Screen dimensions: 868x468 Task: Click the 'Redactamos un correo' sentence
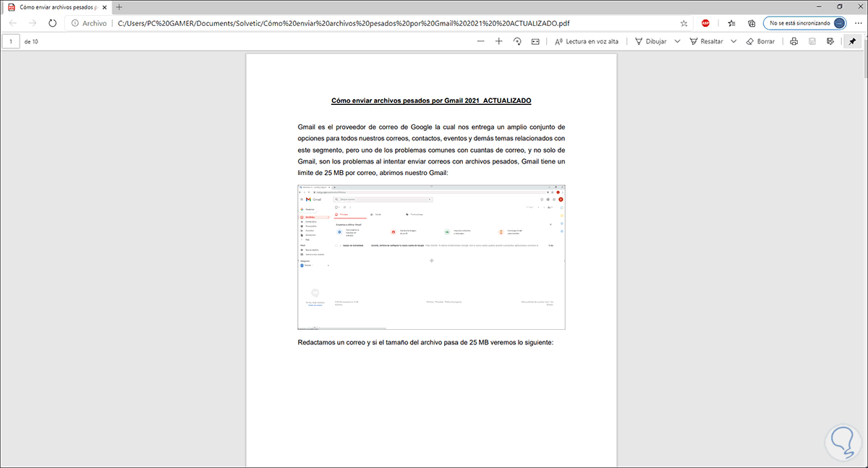click(425, 342)
